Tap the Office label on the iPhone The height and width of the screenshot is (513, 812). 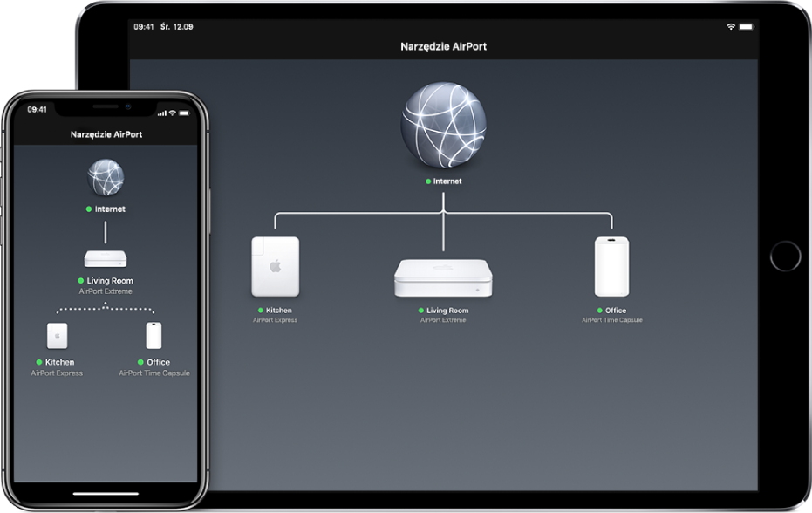pos(158,362)
